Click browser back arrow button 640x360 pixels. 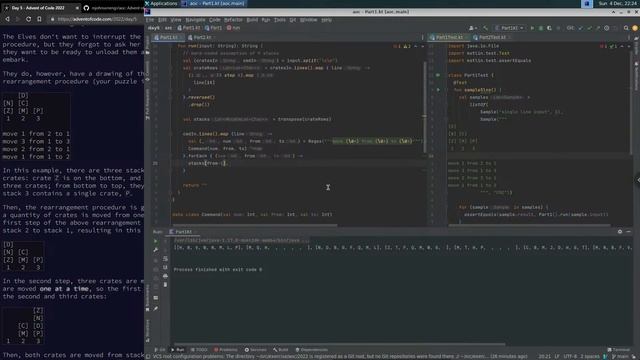pos(7,19)
